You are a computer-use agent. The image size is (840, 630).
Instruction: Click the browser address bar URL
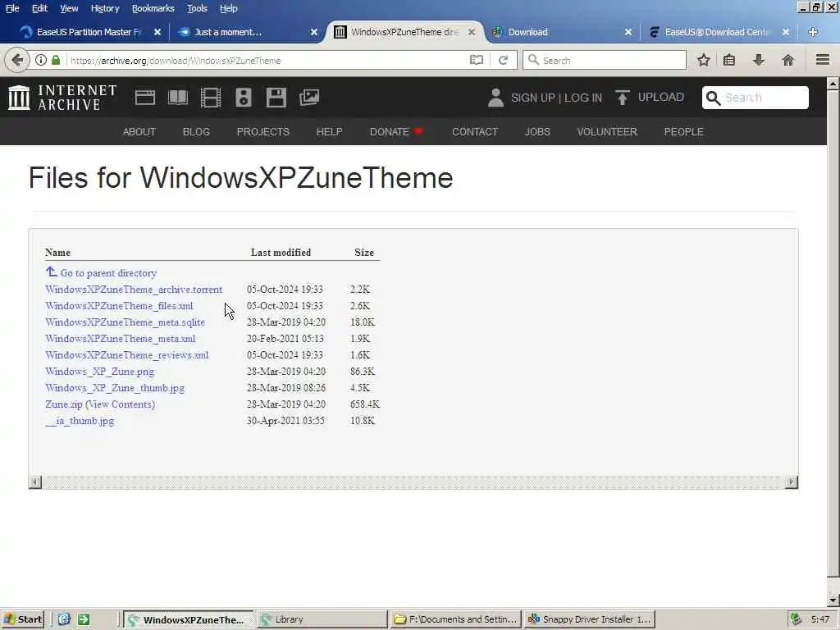click(x=176, y=61)
